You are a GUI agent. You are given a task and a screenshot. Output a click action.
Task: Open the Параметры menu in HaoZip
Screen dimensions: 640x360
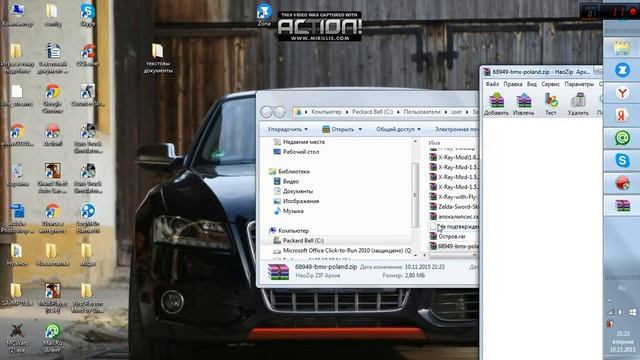[x=579, y=84]
